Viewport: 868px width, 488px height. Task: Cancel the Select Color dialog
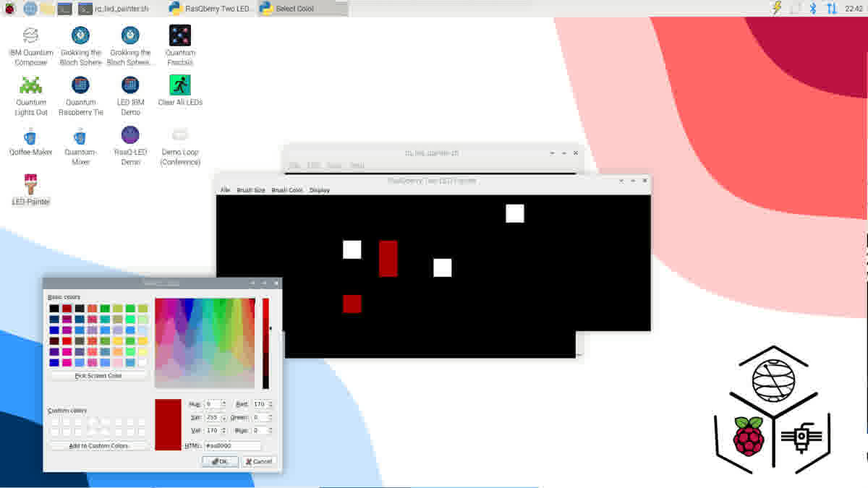click(259, 461)
